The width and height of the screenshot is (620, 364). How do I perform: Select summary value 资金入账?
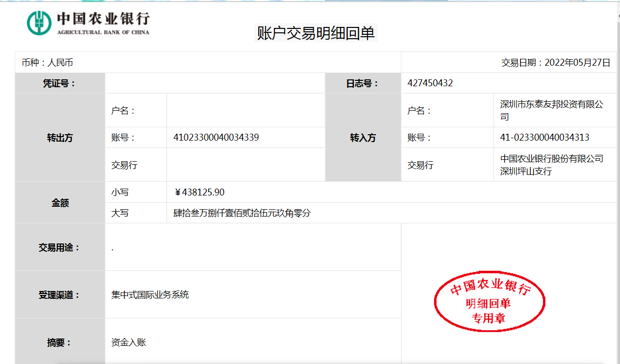click(x=129, y=342)
